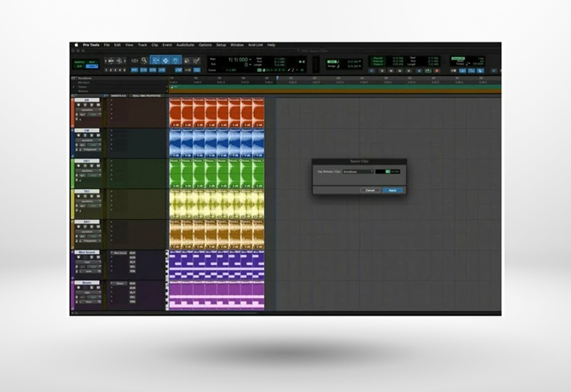Image resolution: width=571 pixels, height=392 pixels.
Task: Open the Setup menu
Action: (221, 45)
